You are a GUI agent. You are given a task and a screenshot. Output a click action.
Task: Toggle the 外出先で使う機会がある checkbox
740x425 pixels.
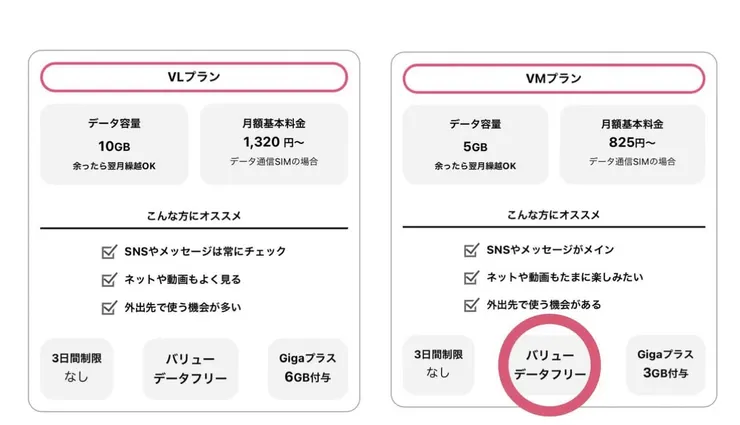coord(472,305)
